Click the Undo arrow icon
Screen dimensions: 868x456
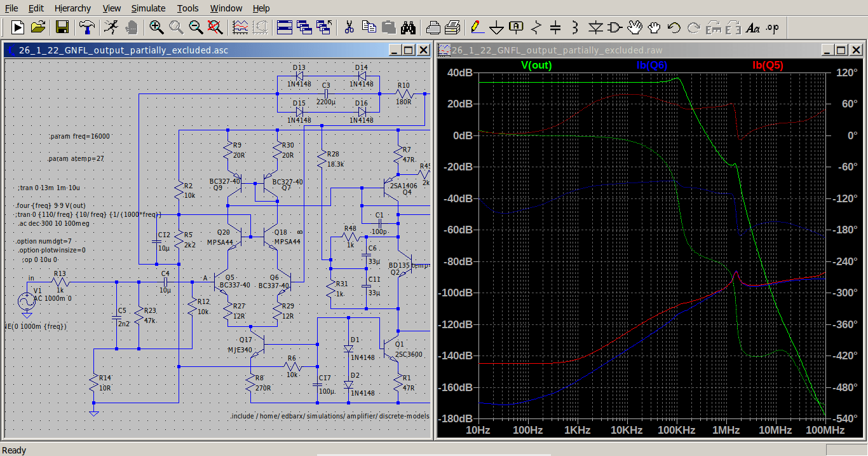(674, 27)
